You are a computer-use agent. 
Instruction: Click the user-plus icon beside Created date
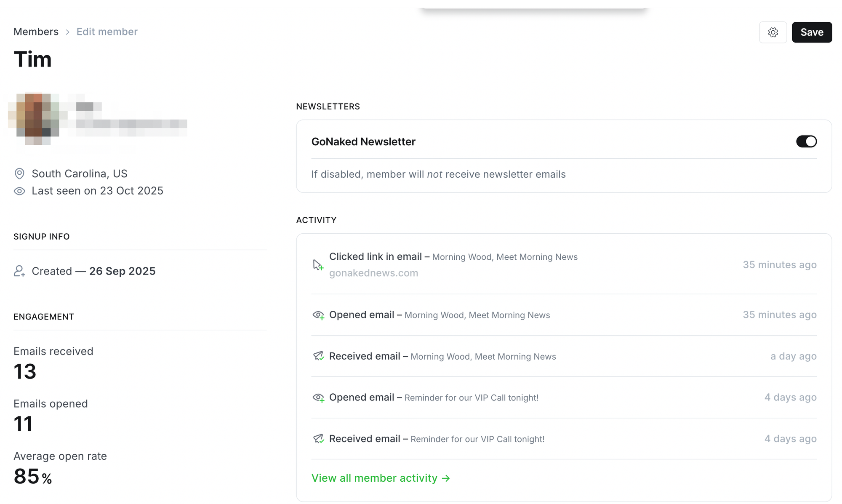[19, 271]
